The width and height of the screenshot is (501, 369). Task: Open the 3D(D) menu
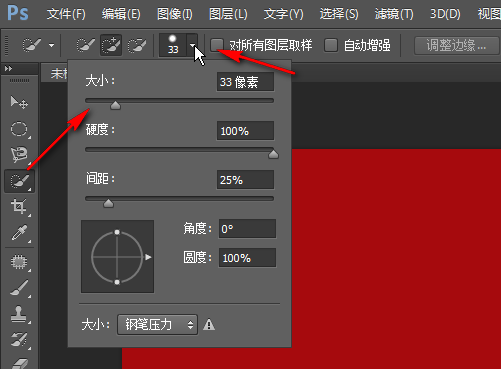(445, 14)
